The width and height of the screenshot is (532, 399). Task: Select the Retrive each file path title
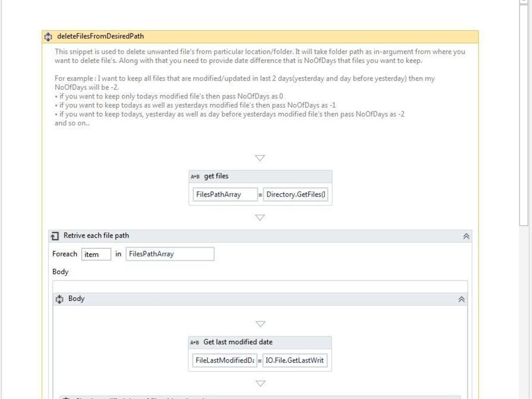tap(96, 236)
